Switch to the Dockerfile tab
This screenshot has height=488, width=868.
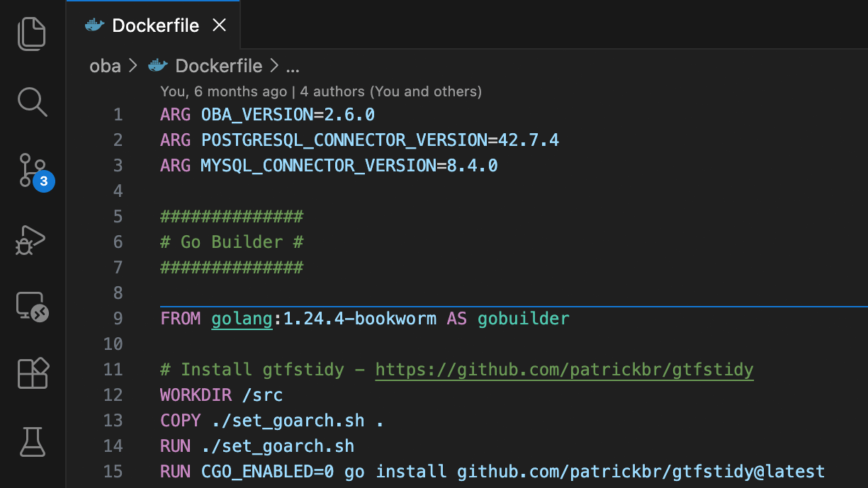(x=155, y=25)
